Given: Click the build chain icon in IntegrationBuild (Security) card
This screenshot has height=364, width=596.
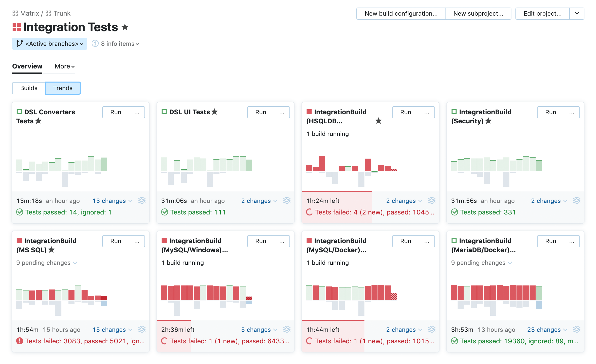Looking at the screenshot, I should pos(577,200).
